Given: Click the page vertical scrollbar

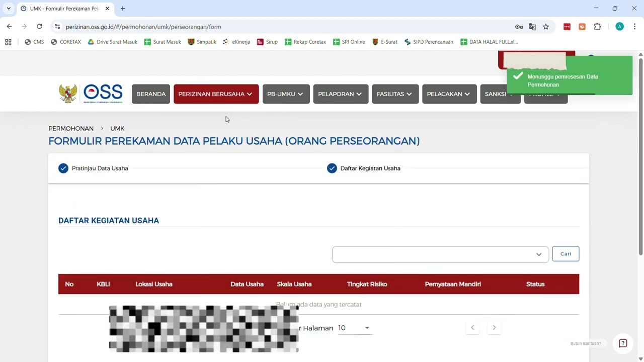Looking at the screenshot, I should 640,156.
